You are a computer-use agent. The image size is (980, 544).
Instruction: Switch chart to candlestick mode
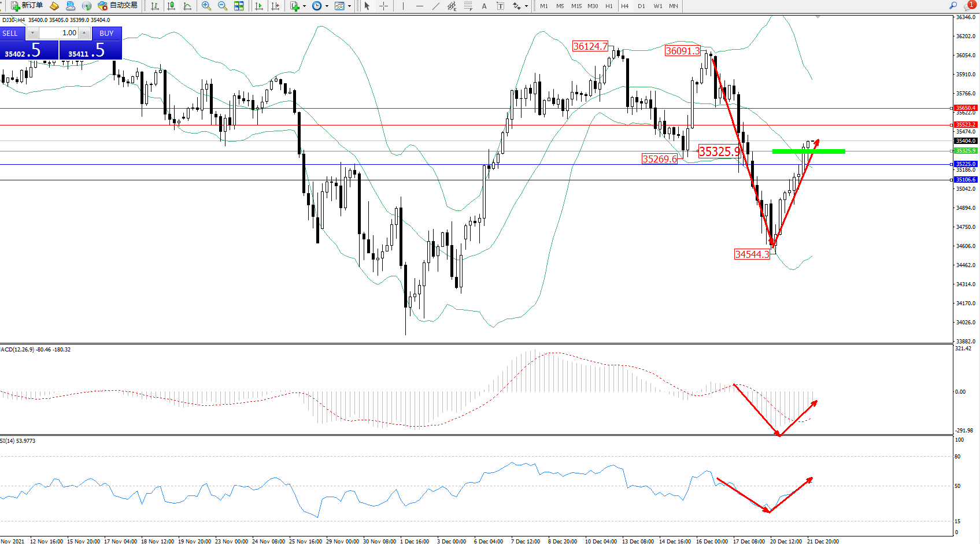(171, 6)
